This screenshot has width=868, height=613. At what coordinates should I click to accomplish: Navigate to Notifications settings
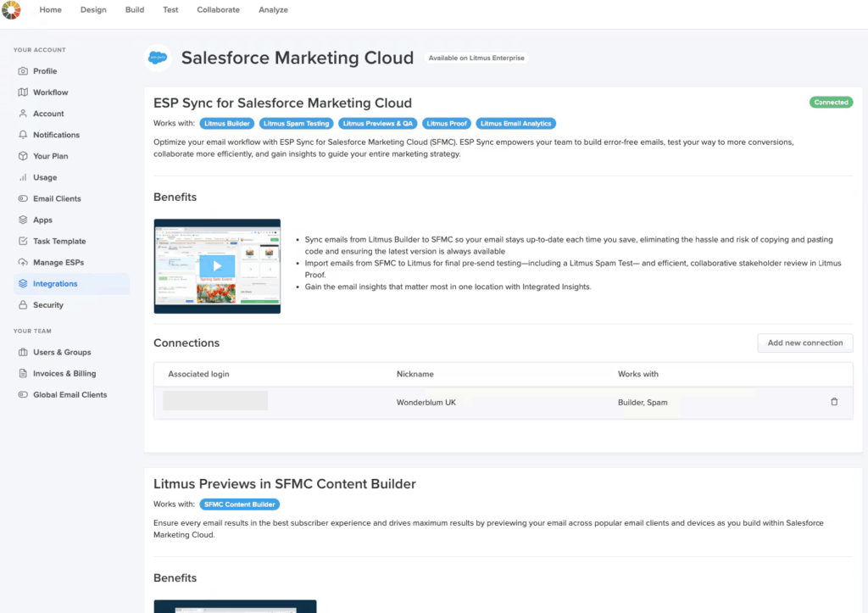pos(57,135)
